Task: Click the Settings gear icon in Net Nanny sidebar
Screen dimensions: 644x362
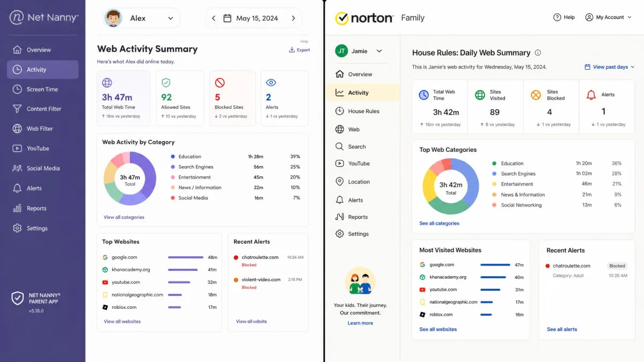Action: 17,228
